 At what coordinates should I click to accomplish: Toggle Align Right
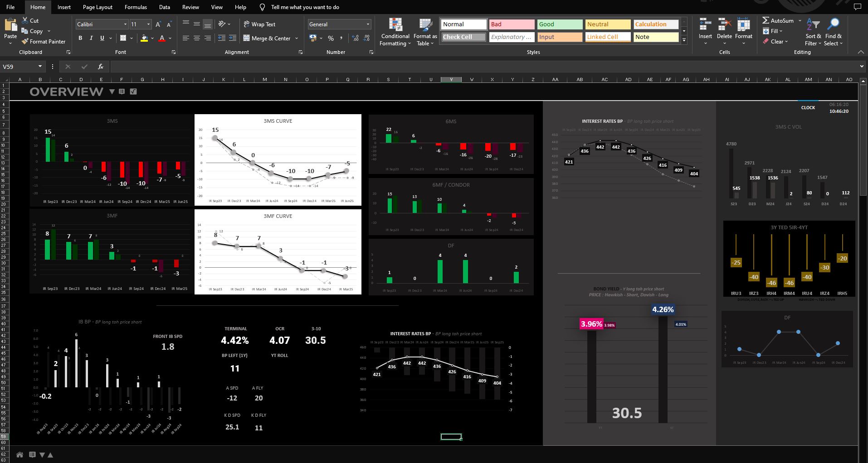pyautogui.click(x=208, y=38)
